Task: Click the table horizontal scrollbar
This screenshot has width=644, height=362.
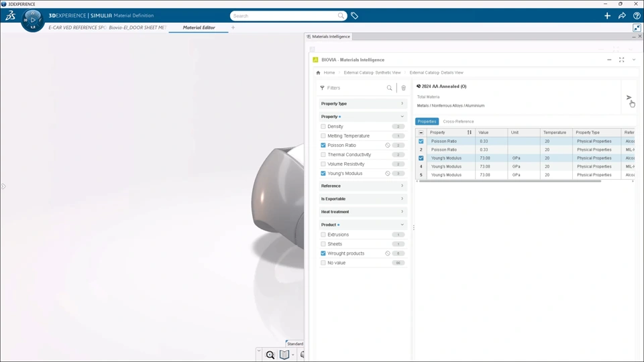Action: click(510, 181)
